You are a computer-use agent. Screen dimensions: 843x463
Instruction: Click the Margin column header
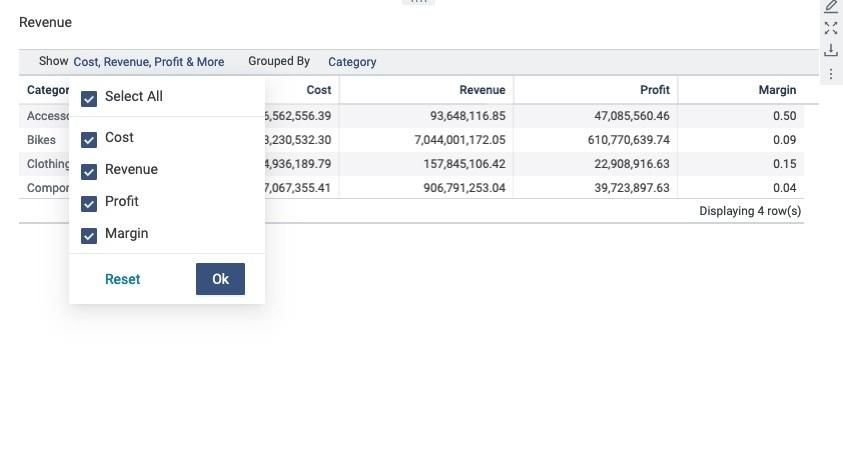click(x=777, y=90)
